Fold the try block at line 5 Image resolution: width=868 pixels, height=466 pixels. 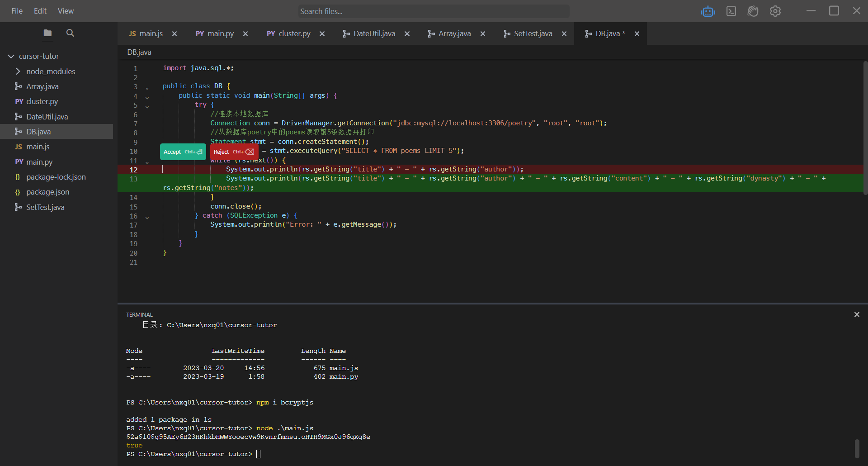coord(147,107)
